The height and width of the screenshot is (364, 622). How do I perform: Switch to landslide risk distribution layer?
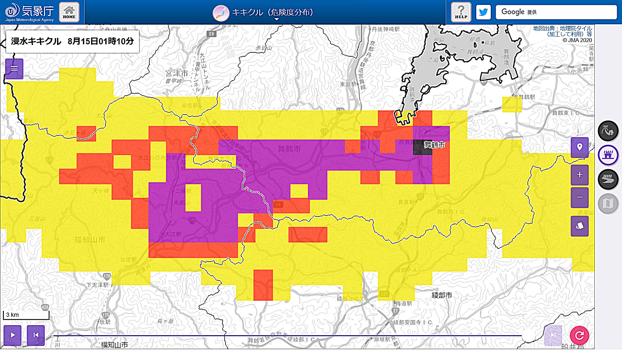coord(608,131)
